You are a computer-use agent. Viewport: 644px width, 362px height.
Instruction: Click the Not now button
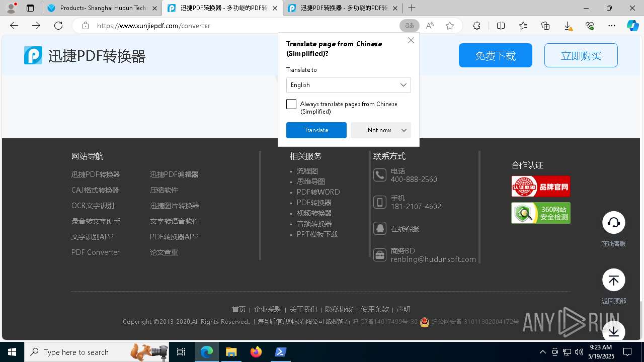(379, 130)
